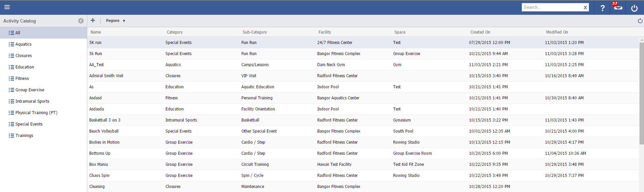Sort by the Name column header
This screenshot has width=644, height=192.
pyautogui.click(x=96, y=32)
